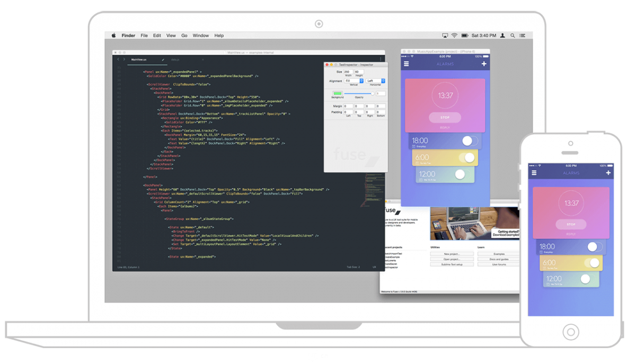
Task: Tap REPLY on white iPhone mockup
Action: point(571,234)
